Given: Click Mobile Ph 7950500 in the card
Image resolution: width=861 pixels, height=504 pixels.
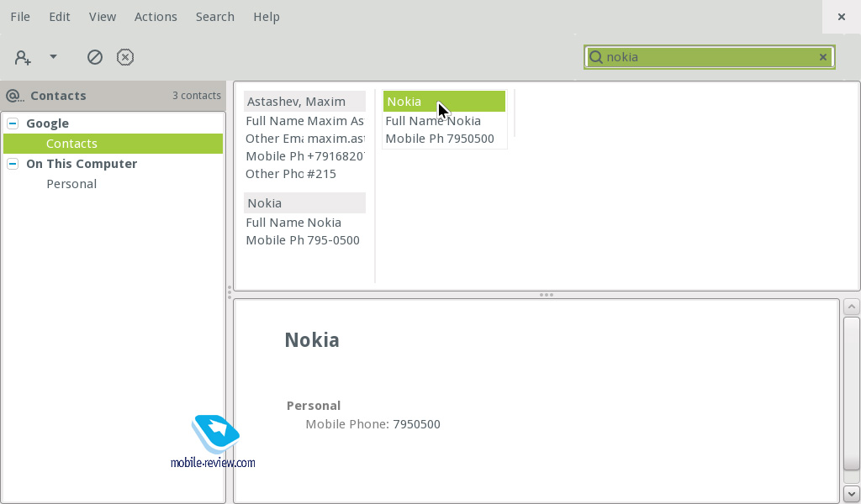Looking at the screenshot, I should 440,139.
